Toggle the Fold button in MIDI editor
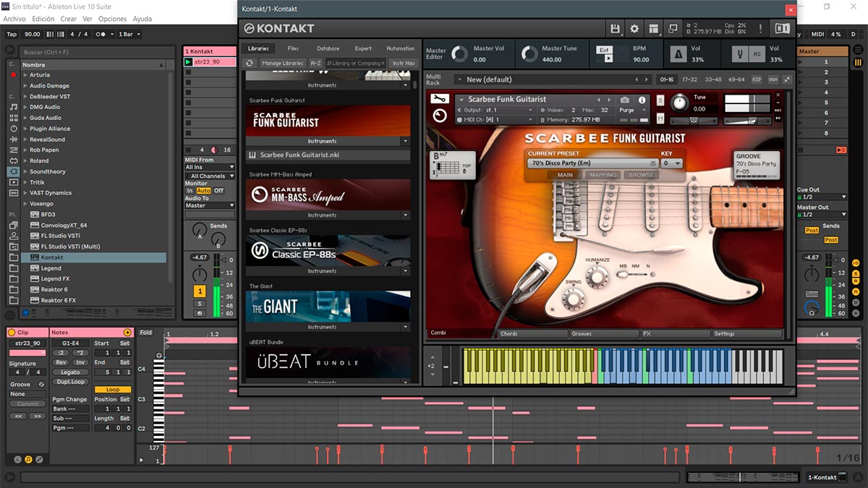This screenshot has height=488, width=868. click(146, 333)
